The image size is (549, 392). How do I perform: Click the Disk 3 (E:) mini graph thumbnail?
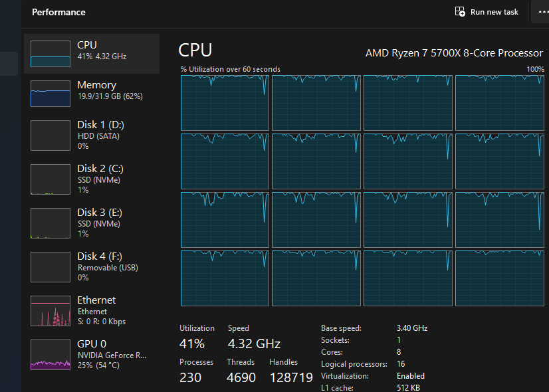51,223
